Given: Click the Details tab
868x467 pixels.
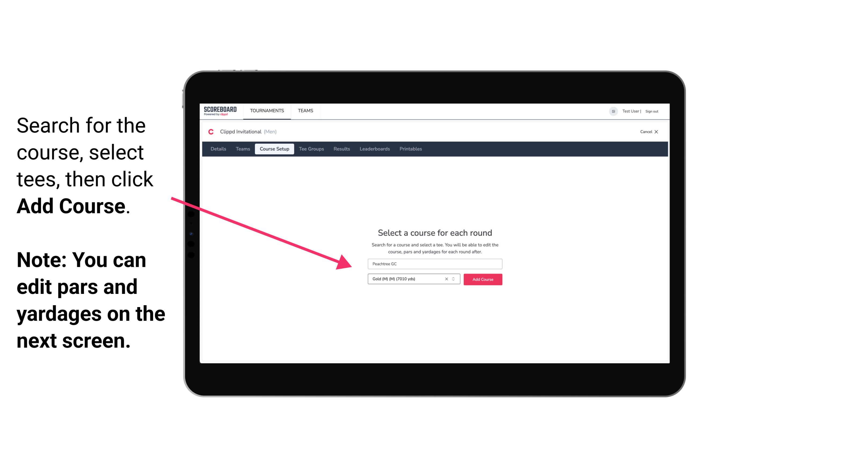Looking at the screenshot, I should coord(217,149).
